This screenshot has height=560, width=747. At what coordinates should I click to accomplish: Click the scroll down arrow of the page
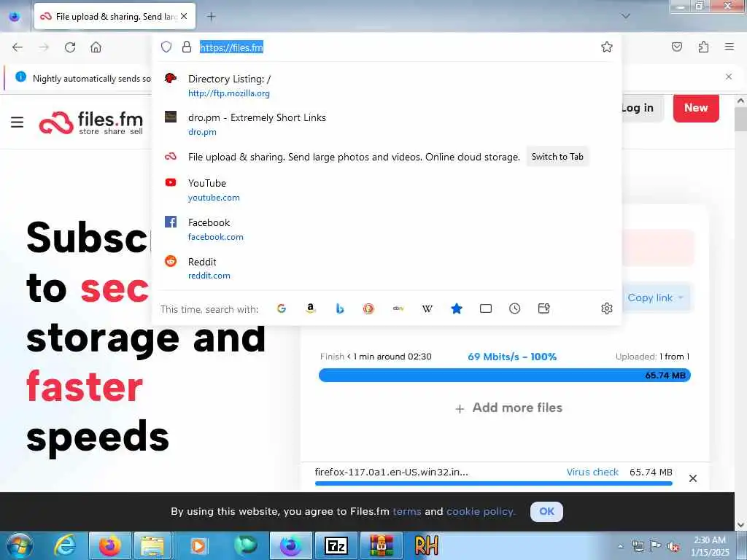coord(740,525)
